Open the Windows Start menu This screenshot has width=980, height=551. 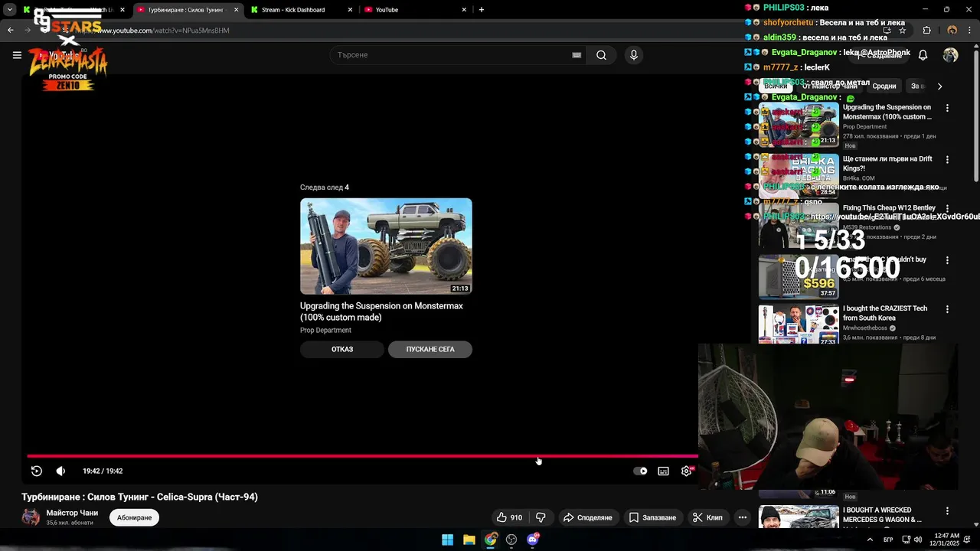coord(447,540)
